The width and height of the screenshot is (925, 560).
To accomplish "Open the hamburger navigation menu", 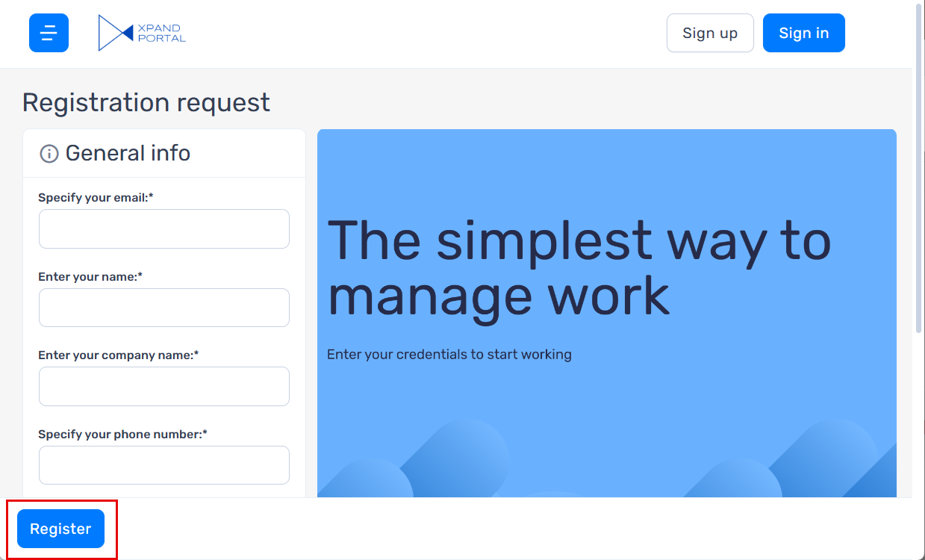I will 49,33.
